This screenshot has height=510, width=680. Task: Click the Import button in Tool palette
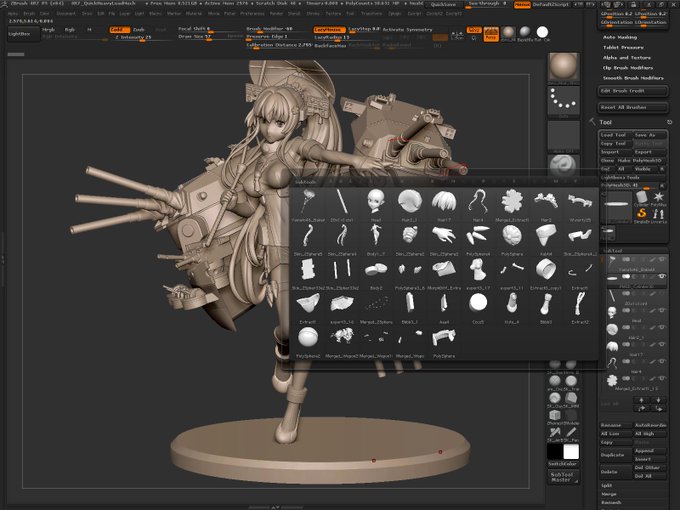[616, 152]
